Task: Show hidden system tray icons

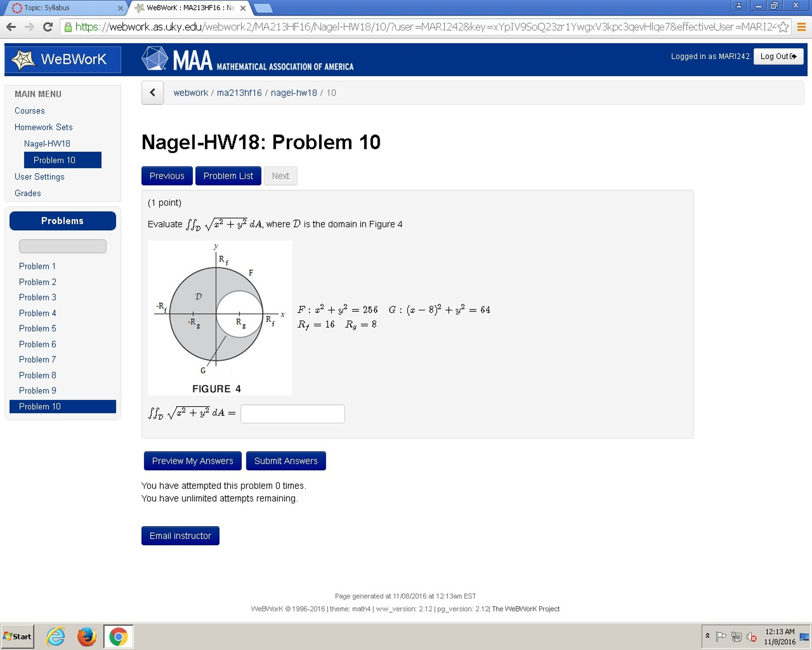Action: point(708,636)
